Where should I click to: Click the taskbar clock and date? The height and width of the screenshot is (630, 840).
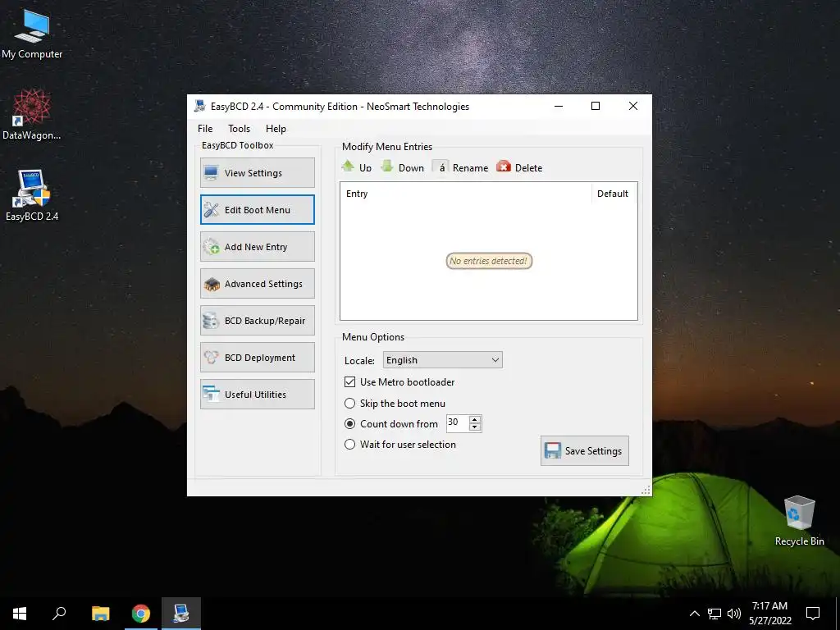pos(769,614)
